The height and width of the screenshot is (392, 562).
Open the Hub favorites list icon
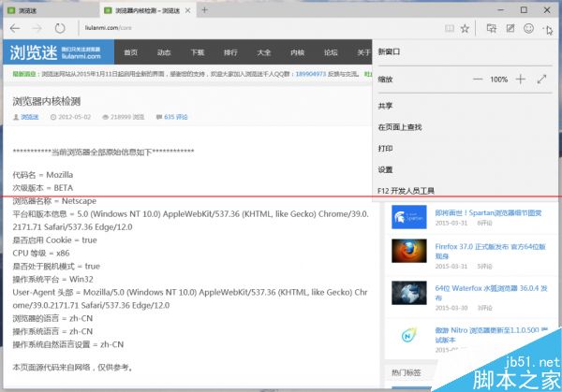[x=492, y=28]
